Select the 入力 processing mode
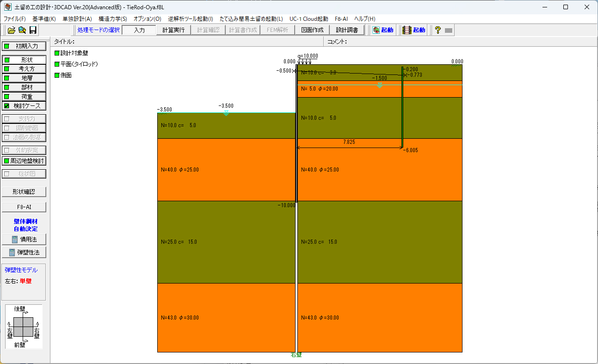The width and height of the screenshot is (598, 364). pyautogui.click(x=139, y=30)
